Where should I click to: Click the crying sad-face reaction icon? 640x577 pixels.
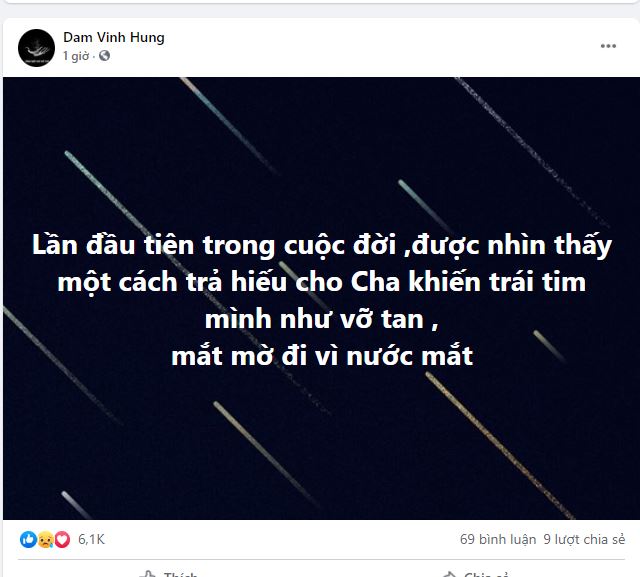pyautogui.click(x=45, y=539)
